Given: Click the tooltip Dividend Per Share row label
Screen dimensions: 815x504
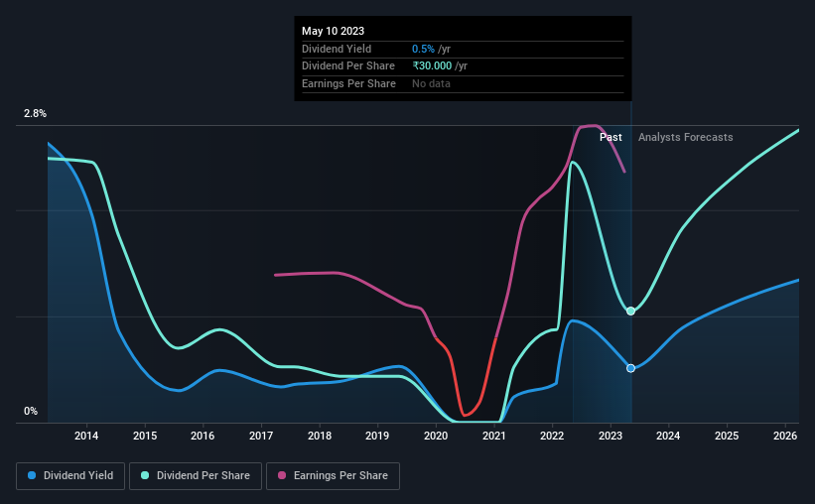Looking at the screenshot, I should click(348, 66).
